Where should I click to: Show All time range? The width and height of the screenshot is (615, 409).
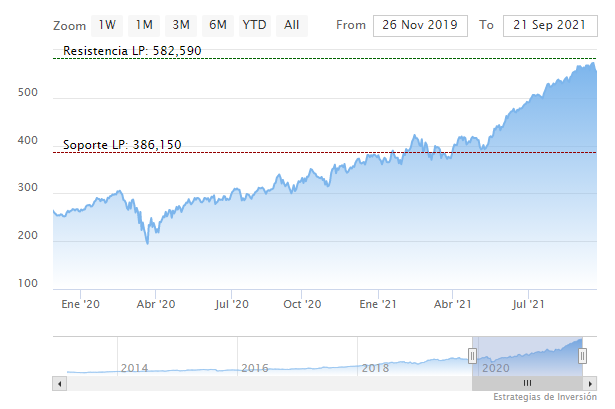pyautogui.click(x=291, y=25)
